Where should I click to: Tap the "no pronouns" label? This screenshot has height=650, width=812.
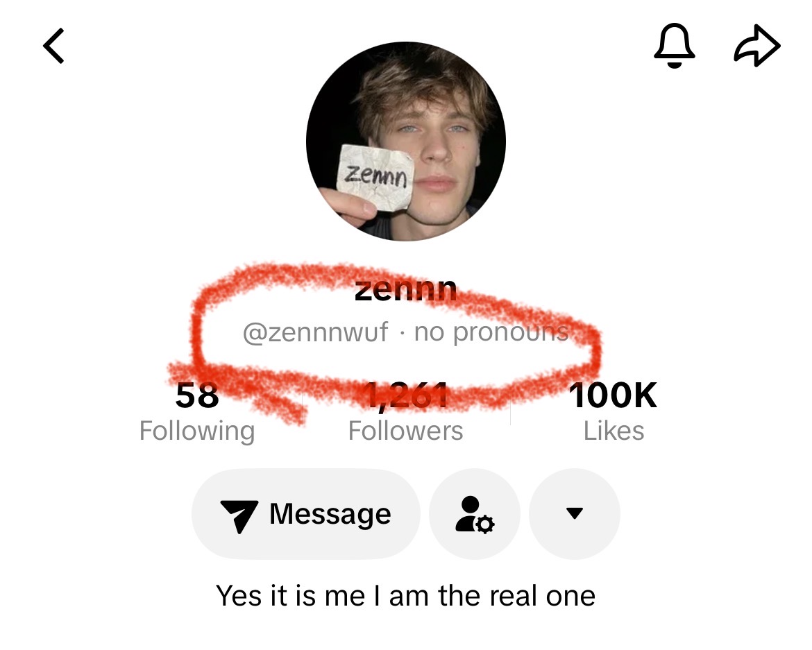tap(491, 332)
